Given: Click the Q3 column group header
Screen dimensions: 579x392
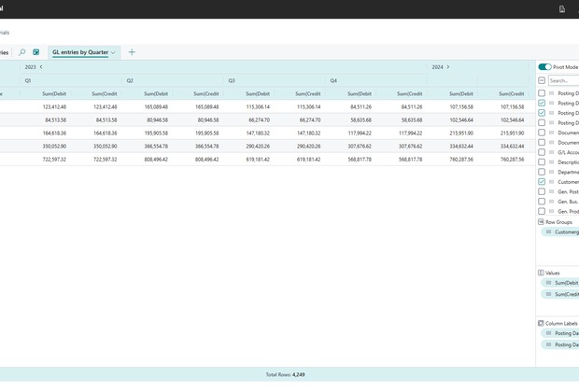Looking at the screenshot, I should (275, 80).
